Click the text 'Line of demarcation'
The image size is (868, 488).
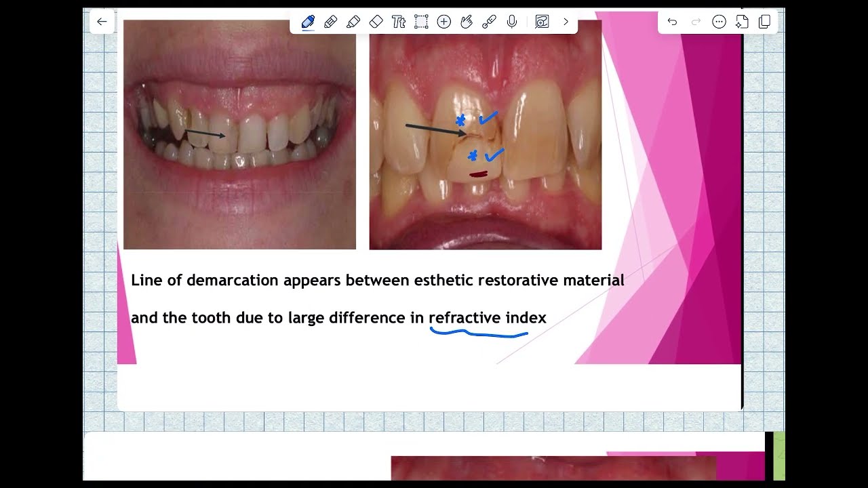[x=205, y=280]
